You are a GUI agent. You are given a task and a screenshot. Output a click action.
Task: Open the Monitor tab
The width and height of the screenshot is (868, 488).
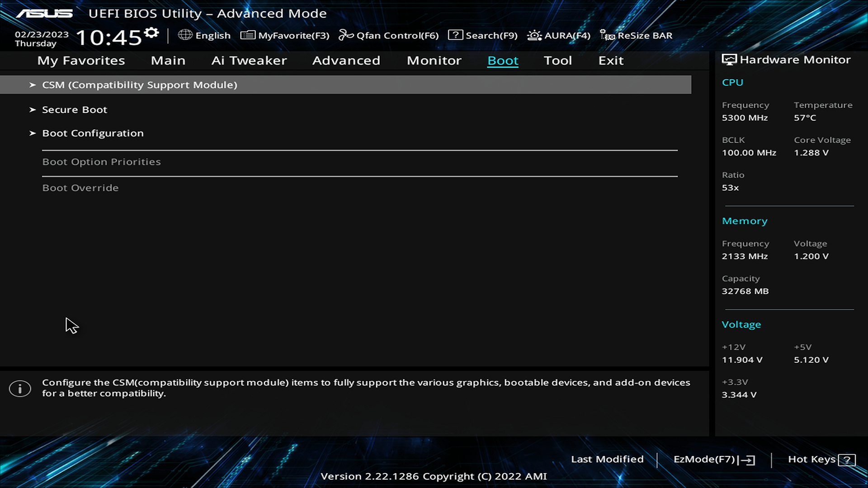[x=434, y=61]
